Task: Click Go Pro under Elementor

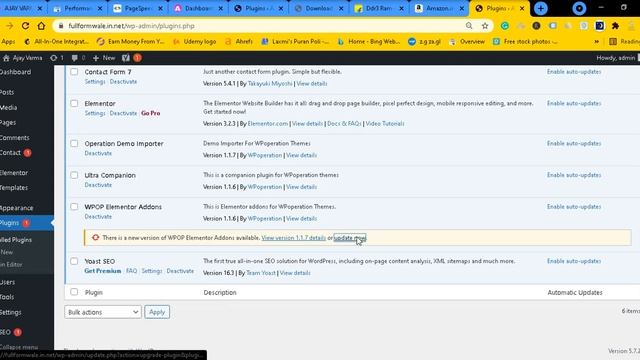Action: (151, 113)
